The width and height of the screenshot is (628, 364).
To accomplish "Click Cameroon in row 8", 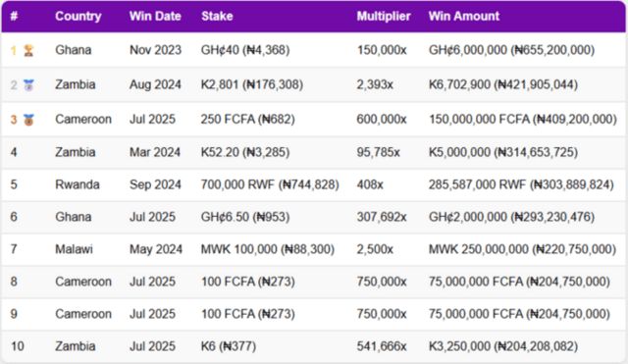I will (x=83, y=282).
